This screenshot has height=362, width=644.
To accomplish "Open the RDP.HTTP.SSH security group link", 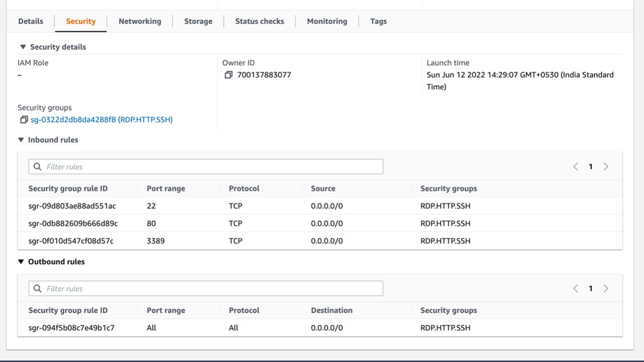I will [x=101, y=119].
